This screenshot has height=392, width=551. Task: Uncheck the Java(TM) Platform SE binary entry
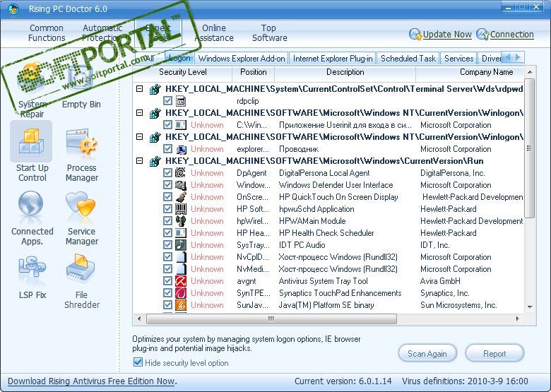pos(167,304)
